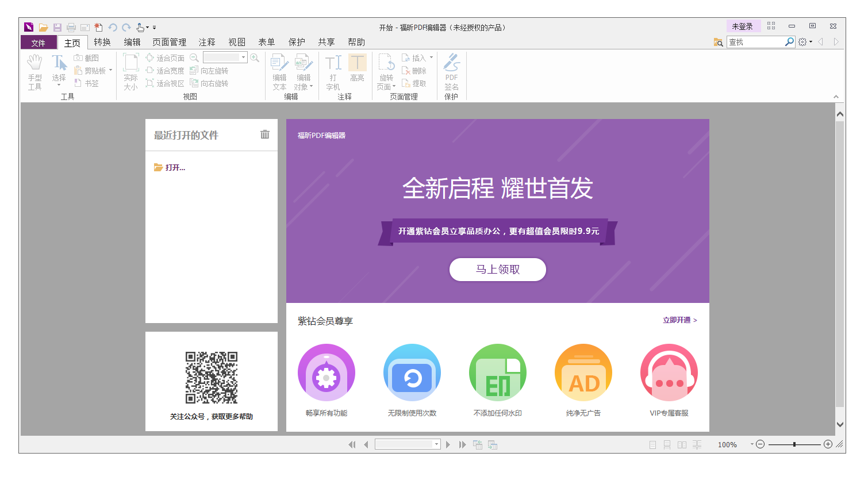Expand the 编辑对象 dropdown
868x480 pixels.
pyautogui.click(x=311, y=87)
